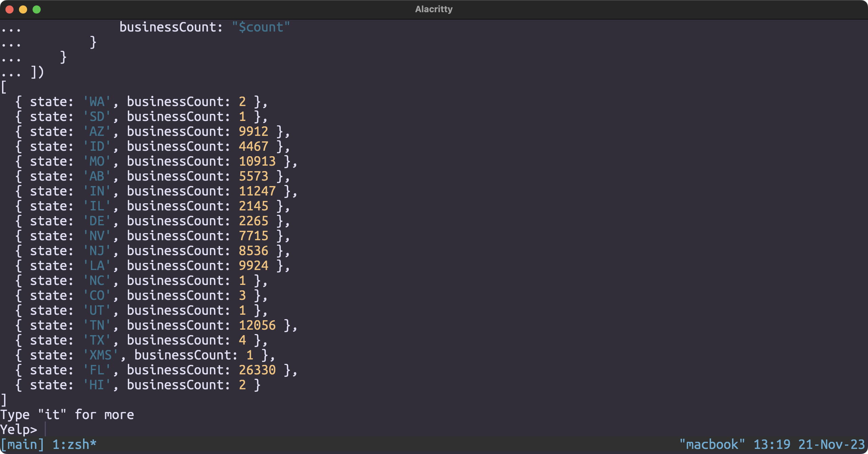Click the tmux [main] session label

[22, 444]
